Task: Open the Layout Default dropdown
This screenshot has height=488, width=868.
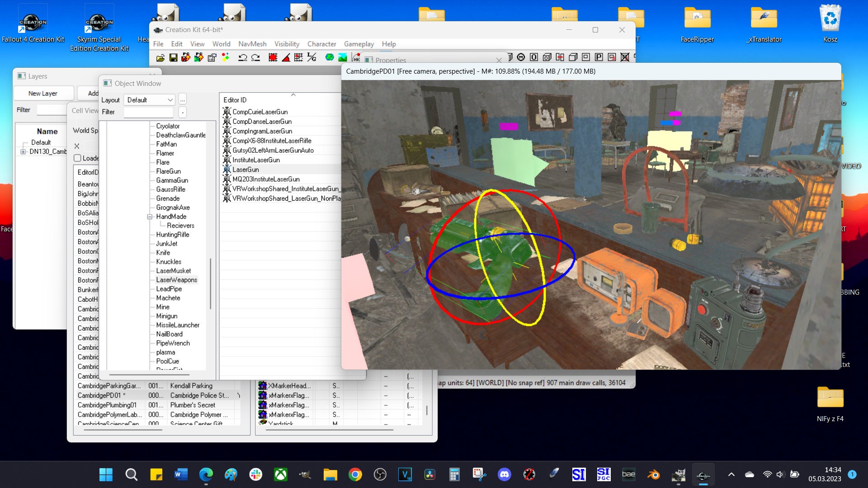Action: tap(149, 100)
